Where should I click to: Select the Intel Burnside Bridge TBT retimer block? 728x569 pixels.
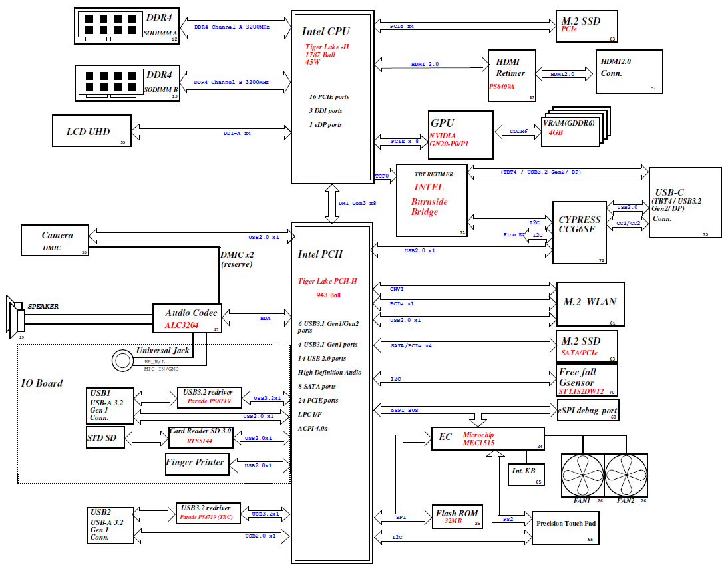(x=431, y=200)
